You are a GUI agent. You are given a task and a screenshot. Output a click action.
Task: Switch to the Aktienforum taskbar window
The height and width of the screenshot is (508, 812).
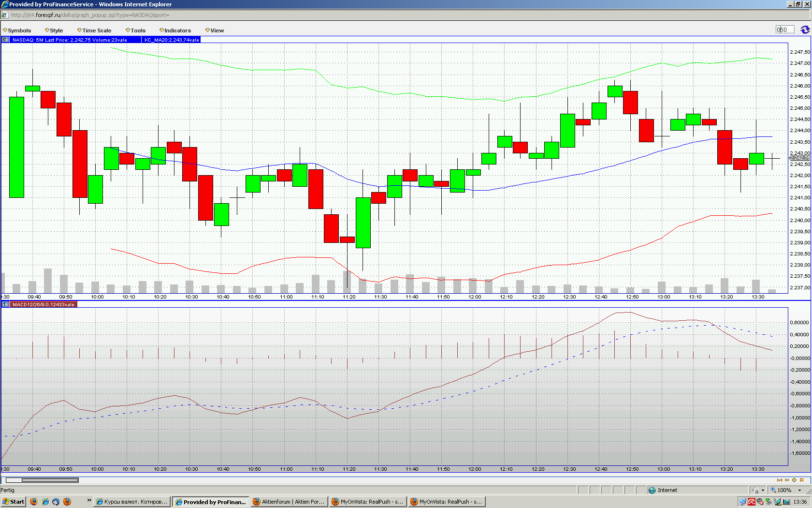pyautogui.click(x=289, y=502)
